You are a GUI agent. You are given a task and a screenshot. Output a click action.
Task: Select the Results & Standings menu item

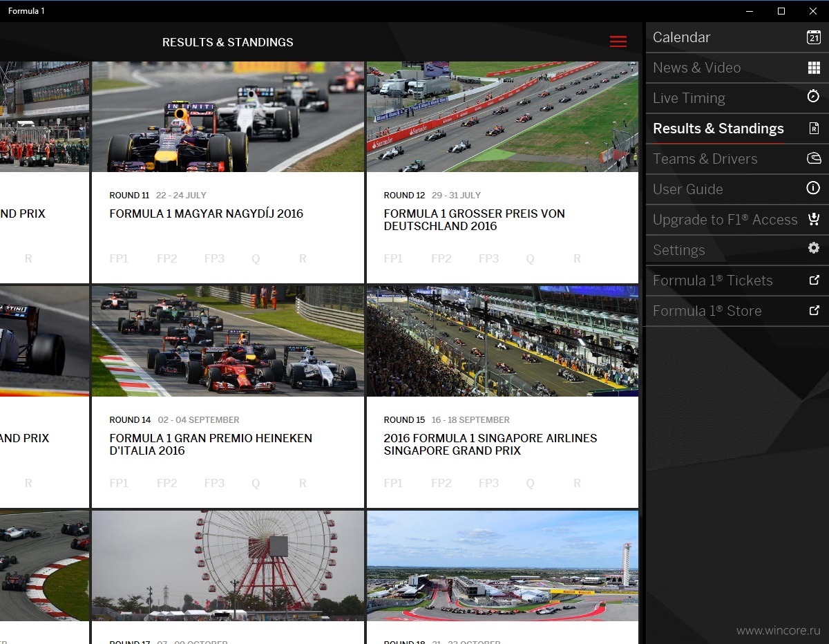(737, 129)
